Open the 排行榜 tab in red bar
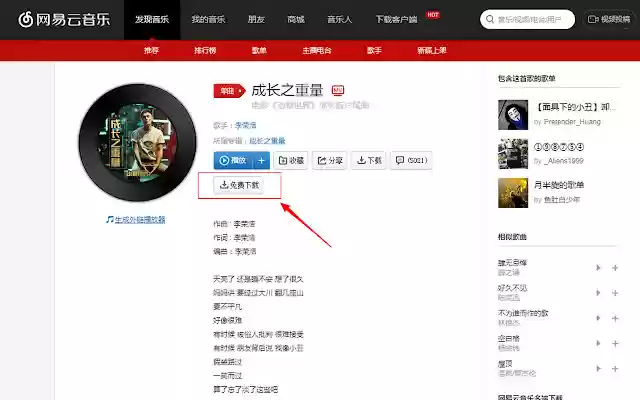This screenshot has width=640, height=400. pyautogui.click(x=205, y=50)
